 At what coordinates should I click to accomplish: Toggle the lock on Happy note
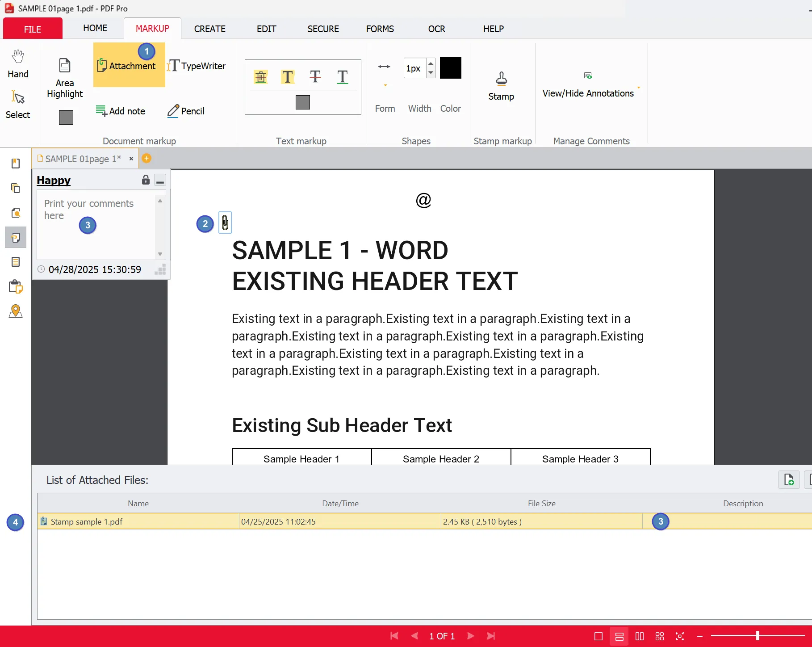[146, 180]
